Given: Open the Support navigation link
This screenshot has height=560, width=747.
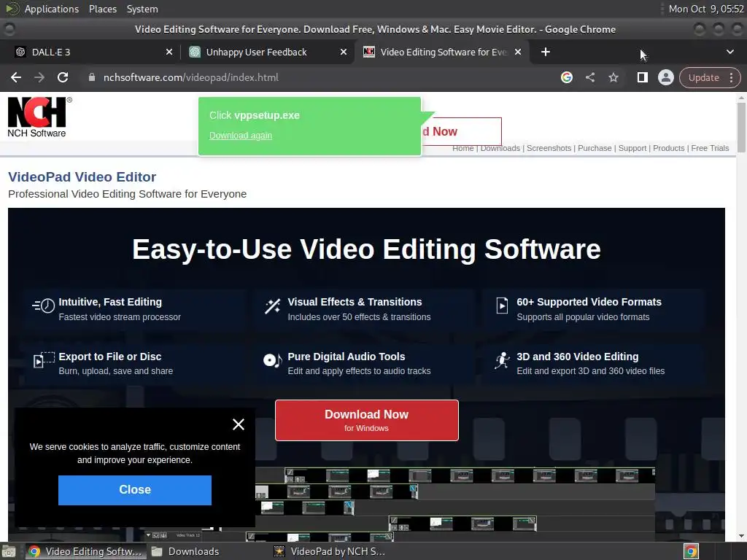Looking at the screenshot, I should 632,148.
